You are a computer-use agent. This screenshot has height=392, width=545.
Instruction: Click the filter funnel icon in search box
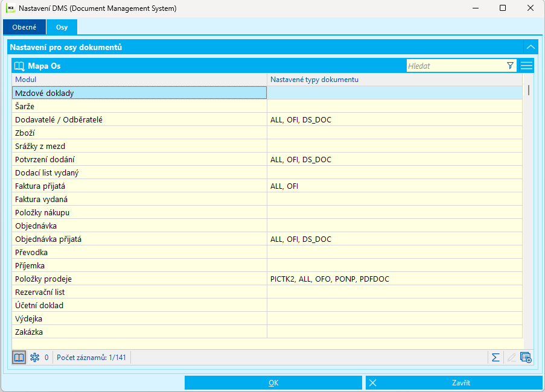510,66
